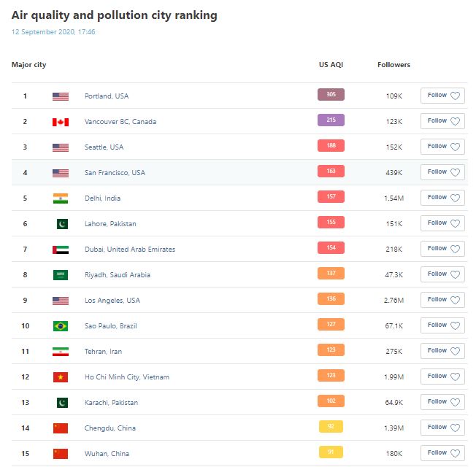Follow Portland, USA
This screenshot has width=476, height=467.
click(442, 96)
